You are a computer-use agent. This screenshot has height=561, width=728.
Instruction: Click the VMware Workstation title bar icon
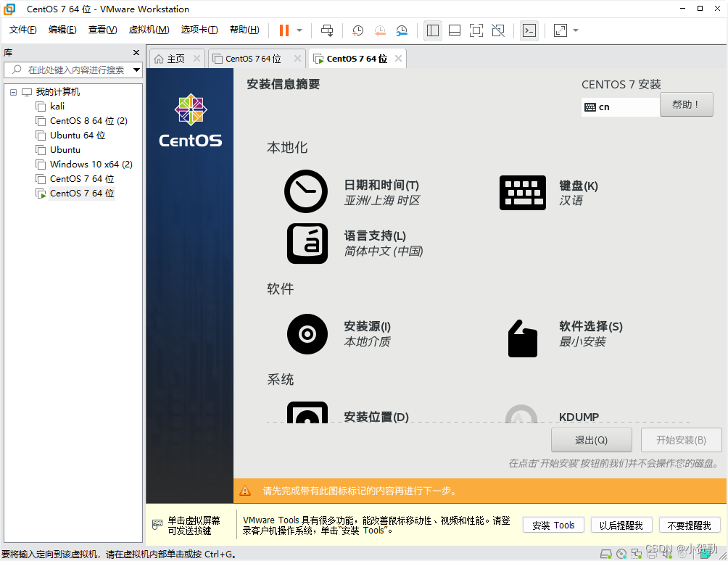[x=9, y=9]
